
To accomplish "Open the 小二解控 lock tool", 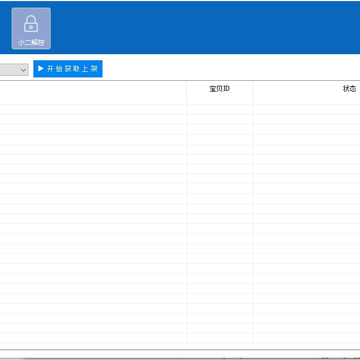I will point(31,29).
